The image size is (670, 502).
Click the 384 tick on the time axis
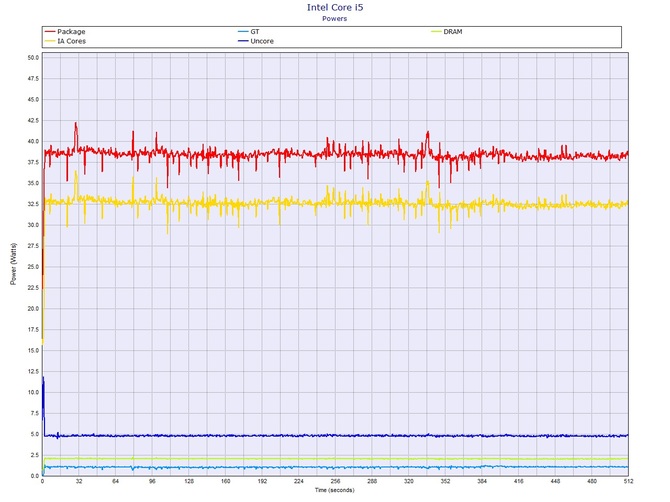482,481
